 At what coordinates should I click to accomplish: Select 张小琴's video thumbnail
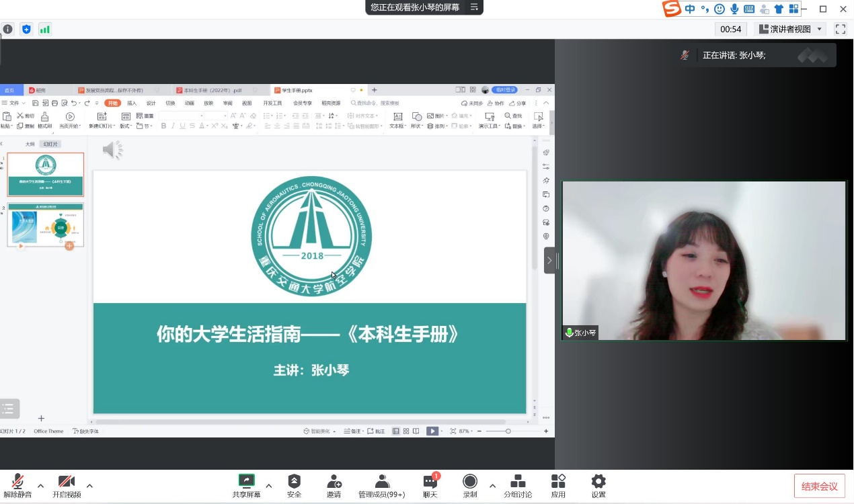pos(704,260)
